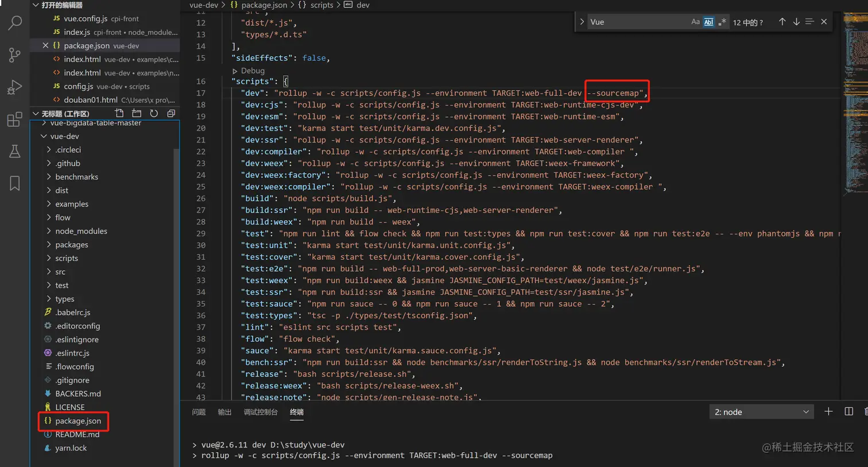Click the editor minimap
Image resolution: width=868 pixels, height=467 pixels.
pos(854,103)
